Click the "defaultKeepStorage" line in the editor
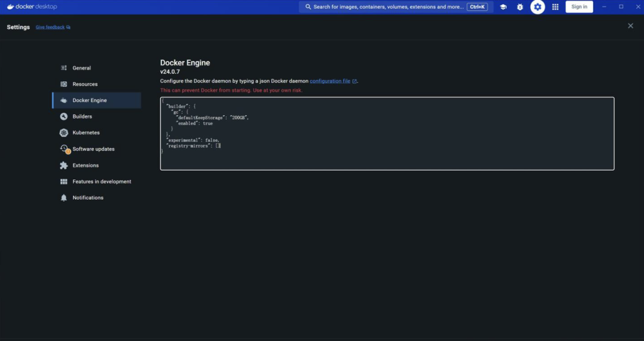 tap(212, 117)
